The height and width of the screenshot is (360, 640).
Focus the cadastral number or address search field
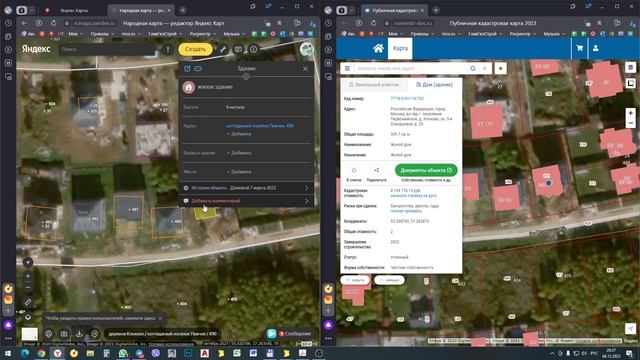click(x=411, y=69)
